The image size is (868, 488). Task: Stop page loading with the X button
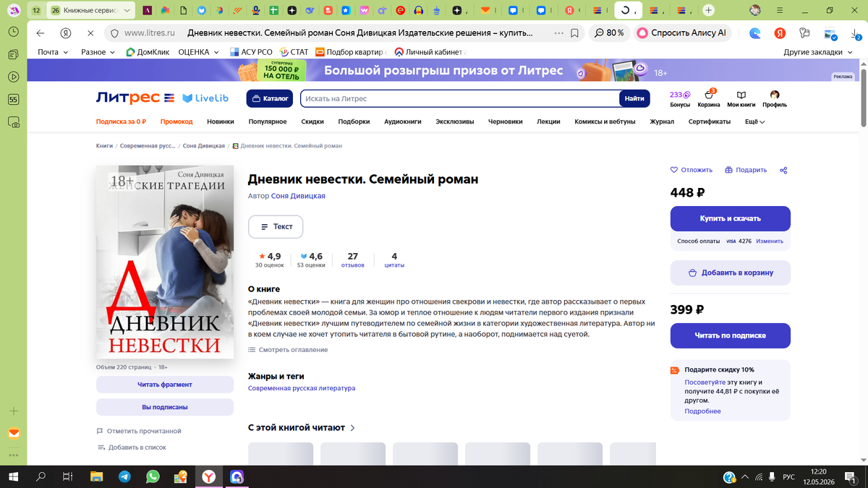(x=90, y=33)
